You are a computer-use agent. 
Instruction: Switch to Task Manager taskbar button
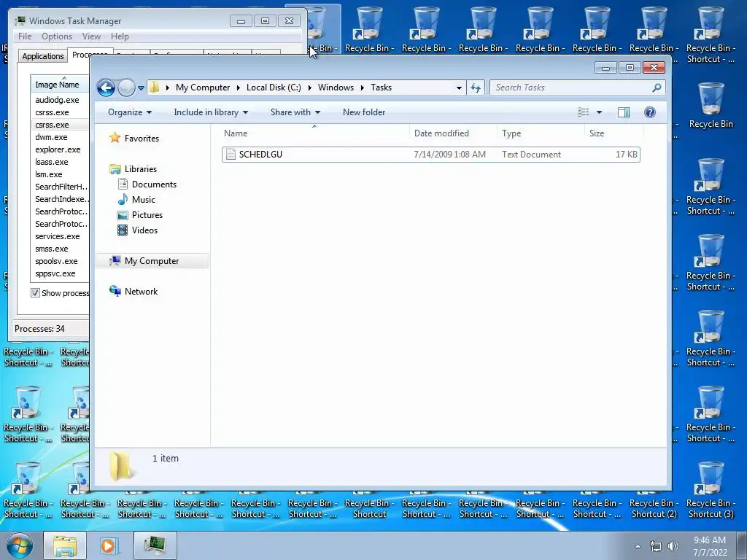click(x=155, y=545)
